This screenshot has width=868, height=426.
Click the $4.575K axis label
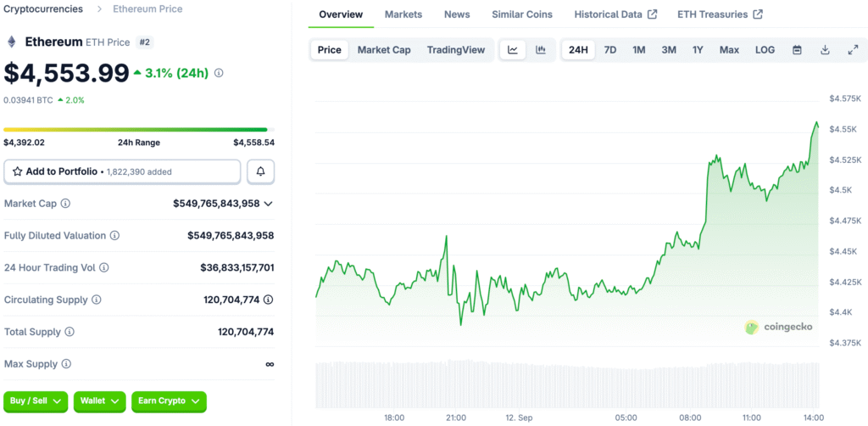[x=845, y=98]
